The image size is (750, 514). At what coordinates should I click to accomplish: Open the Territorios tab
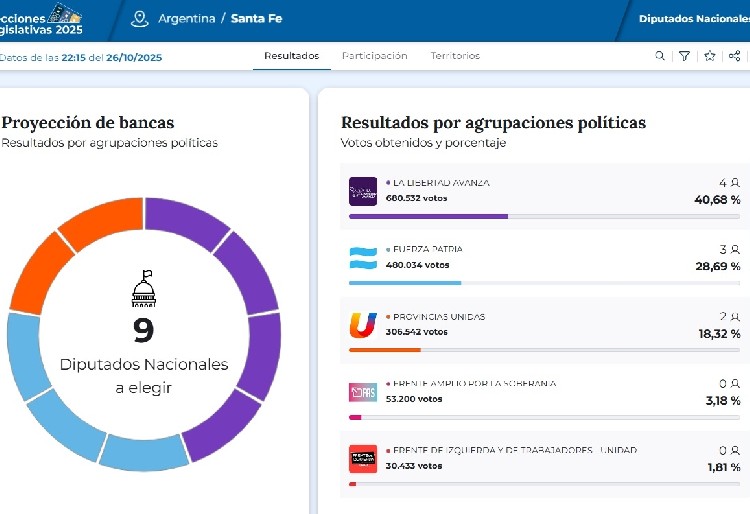pyautogui.click(x=455, y=56)
